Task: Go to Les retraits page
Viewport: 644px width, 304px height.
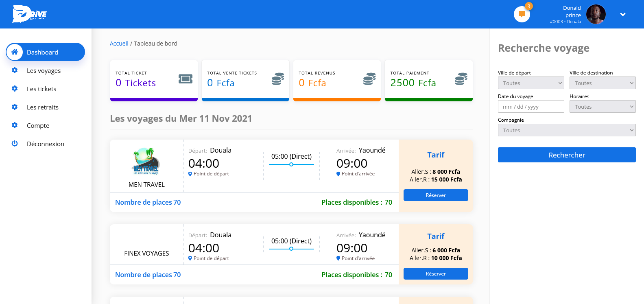Action: pos(43,107)
